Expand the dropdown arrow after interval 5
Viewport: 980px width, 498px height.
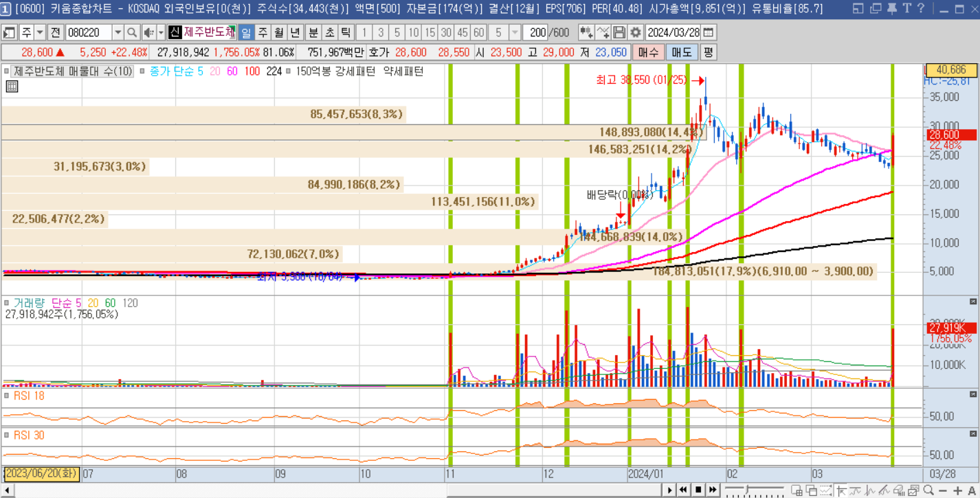coord(515,32)
